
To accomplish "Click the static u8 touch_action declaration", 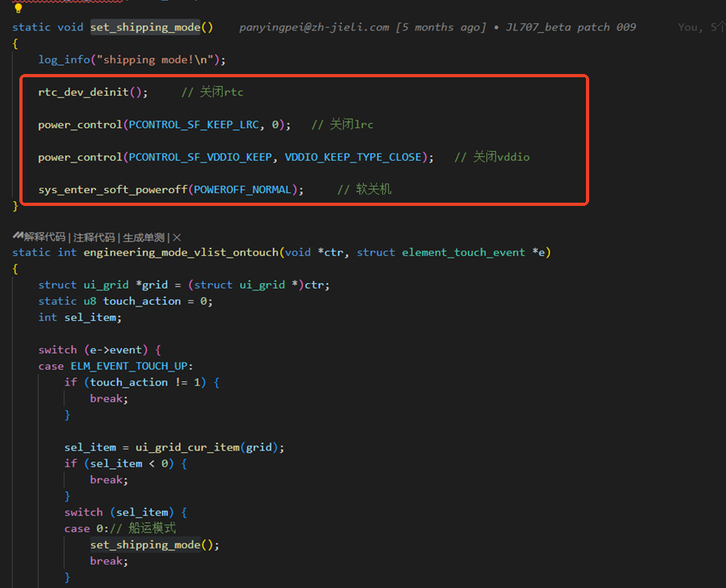I will (126, 301).
